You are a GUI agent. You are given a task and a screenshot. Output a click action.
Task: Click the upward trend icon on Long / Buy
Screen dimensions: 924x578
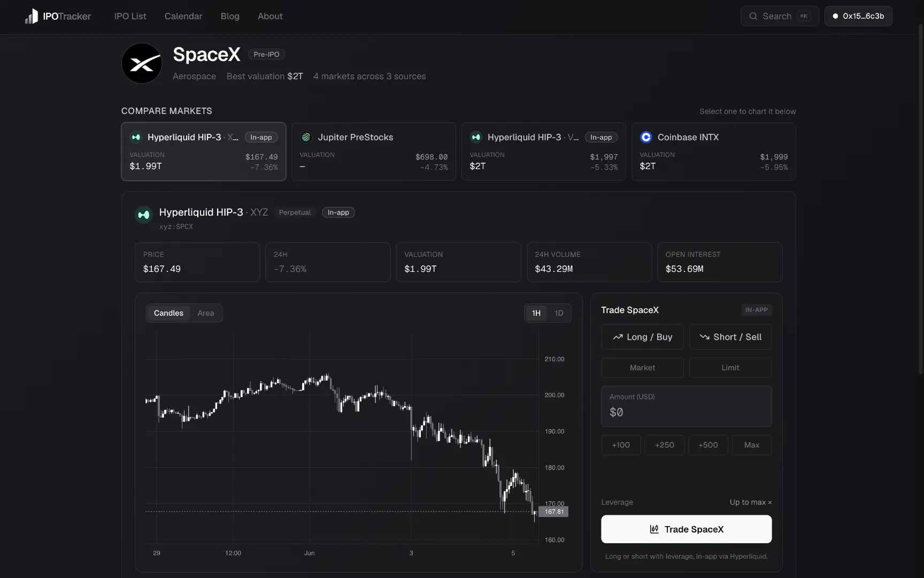coord(618,337)
